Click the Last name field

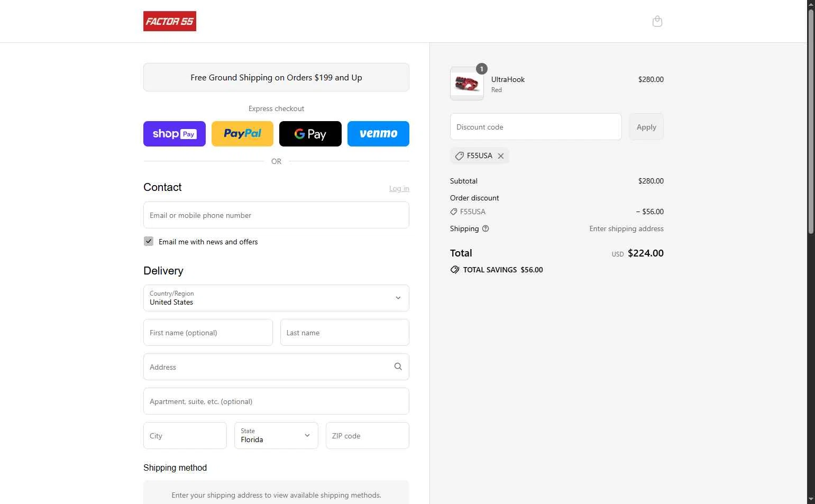pyautogui.click(x=345, y=332)
